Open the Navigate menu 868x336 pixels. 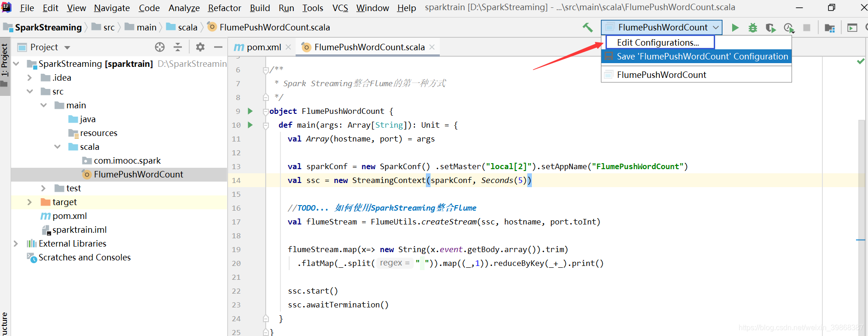(112, 8)
